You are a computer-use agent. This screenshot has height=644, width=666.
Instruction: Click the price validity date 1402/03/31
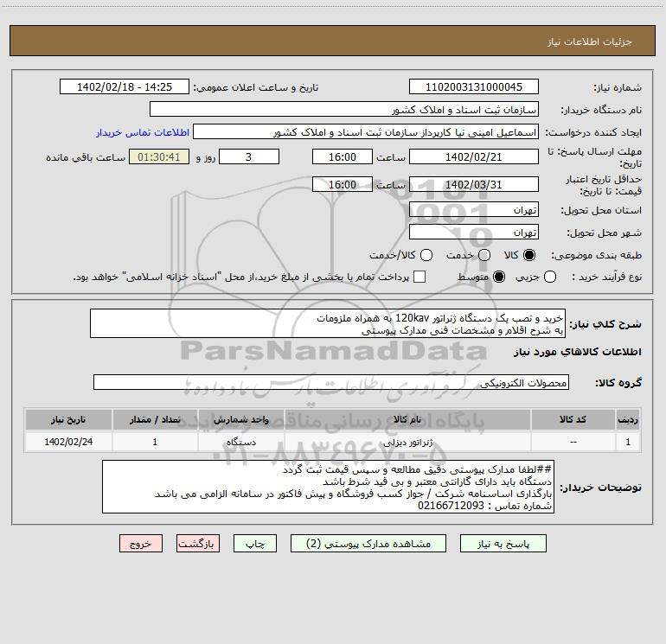coord(474,184)
